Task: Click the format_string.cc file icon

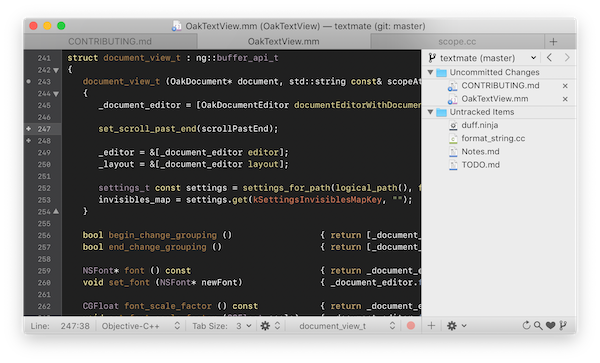Action: pyautogui.click(x=453, y=138)
